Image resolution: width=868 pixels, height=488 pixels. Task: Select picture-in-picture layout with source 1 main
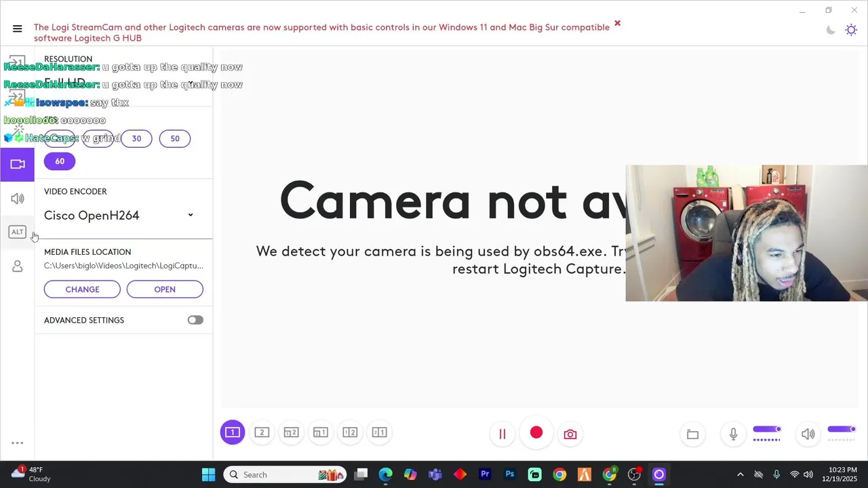tap(321, 432)
